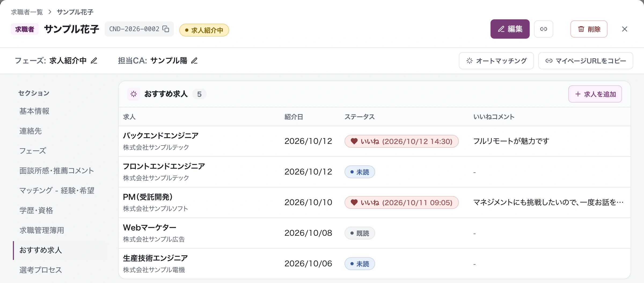Add a job with 求人を追加

pyautogui.click(x=595, y=94)
